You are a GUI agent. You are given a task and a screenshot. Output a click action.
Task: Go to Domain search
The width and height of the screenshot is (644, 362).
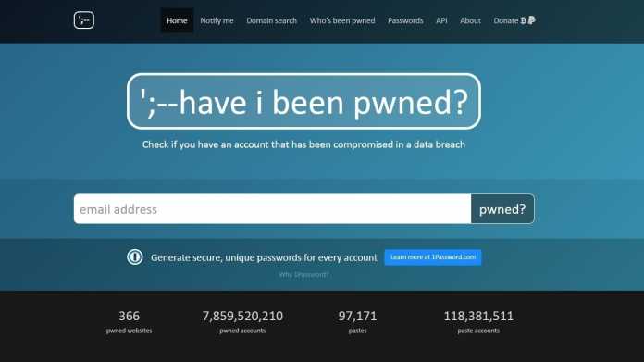pos(271,20)
